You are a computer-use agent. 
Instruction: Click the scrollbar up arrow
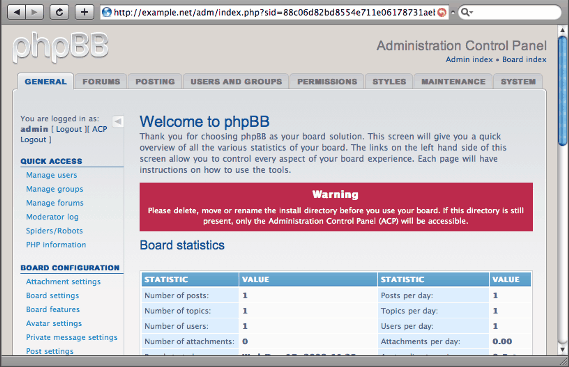coord(563,30)
